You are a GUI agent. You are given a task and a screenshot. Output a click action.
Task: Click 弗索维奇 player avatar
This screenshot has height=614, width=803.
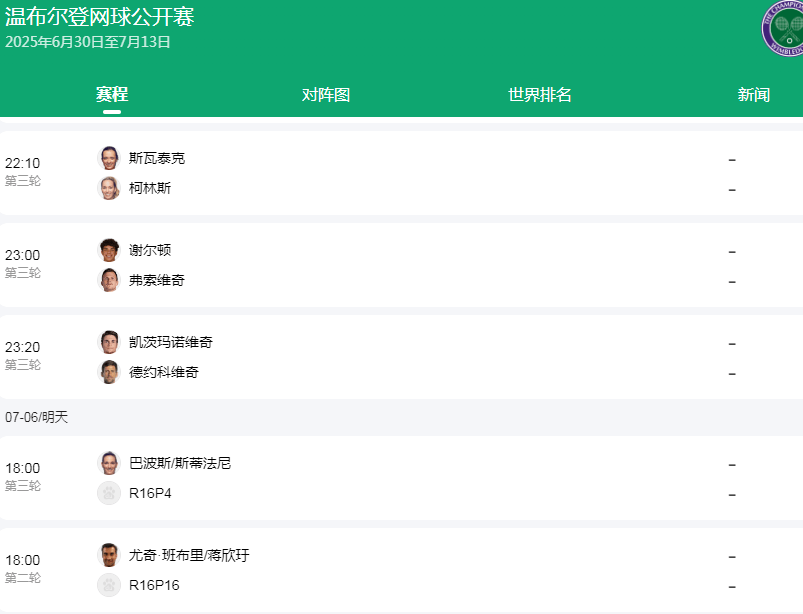(x=109, y=280)
